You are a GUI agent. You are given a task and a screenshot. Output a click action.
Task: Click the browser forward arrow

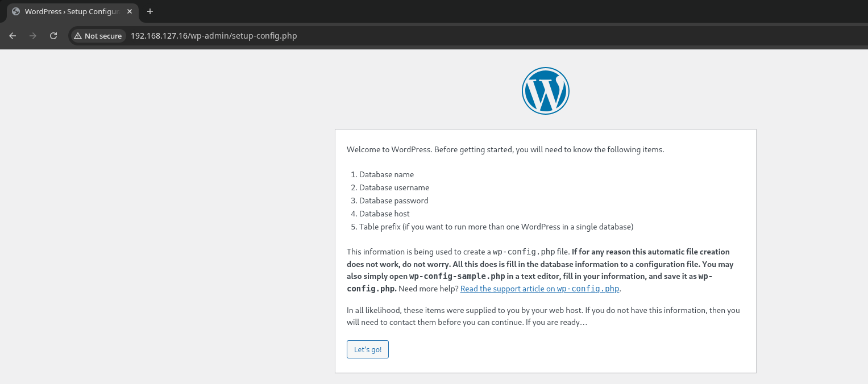pos(33,36)
